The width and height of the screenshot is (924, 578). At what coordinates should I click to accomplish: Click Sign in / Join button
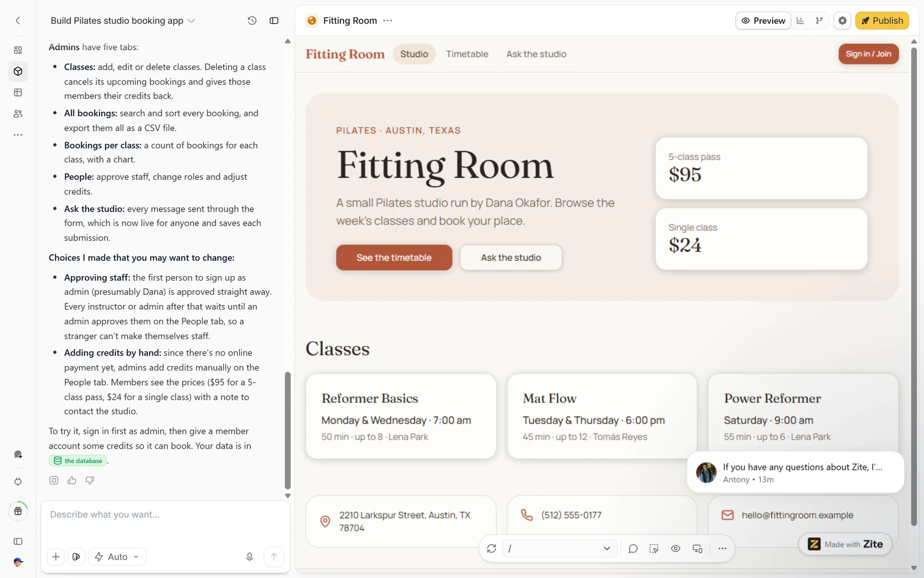point(868,54)
